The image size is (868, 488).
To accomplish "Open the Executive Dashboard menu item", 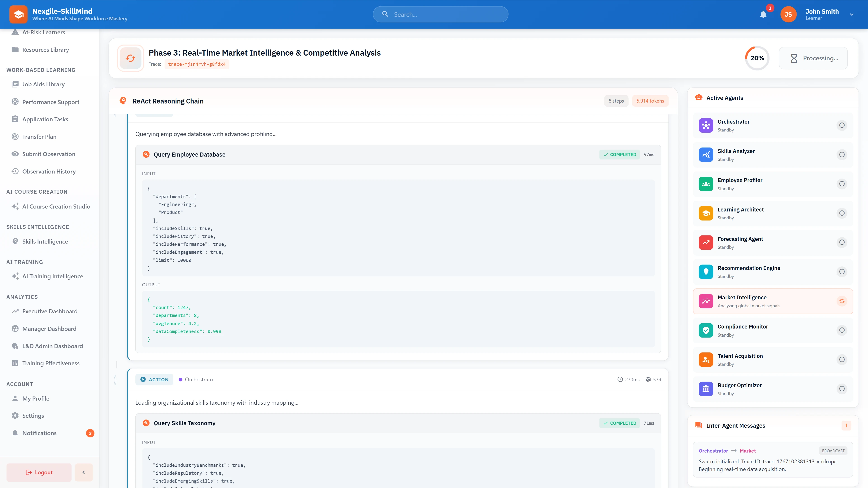I will 50,311.
